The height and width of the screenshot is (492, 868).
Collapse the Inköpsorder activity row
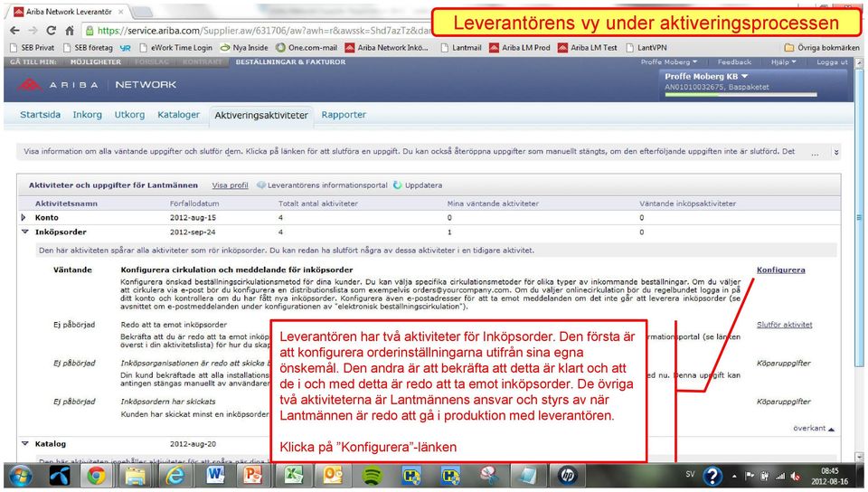(25, 232)
